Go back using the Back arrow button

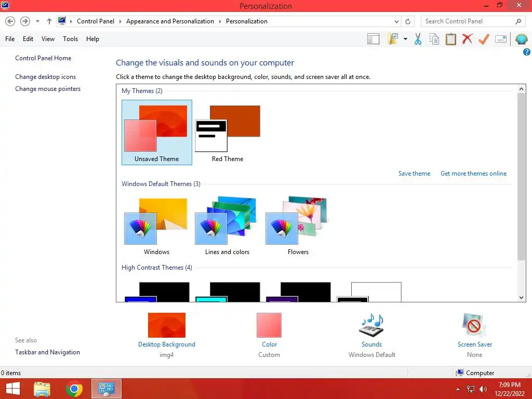[10, 21]
